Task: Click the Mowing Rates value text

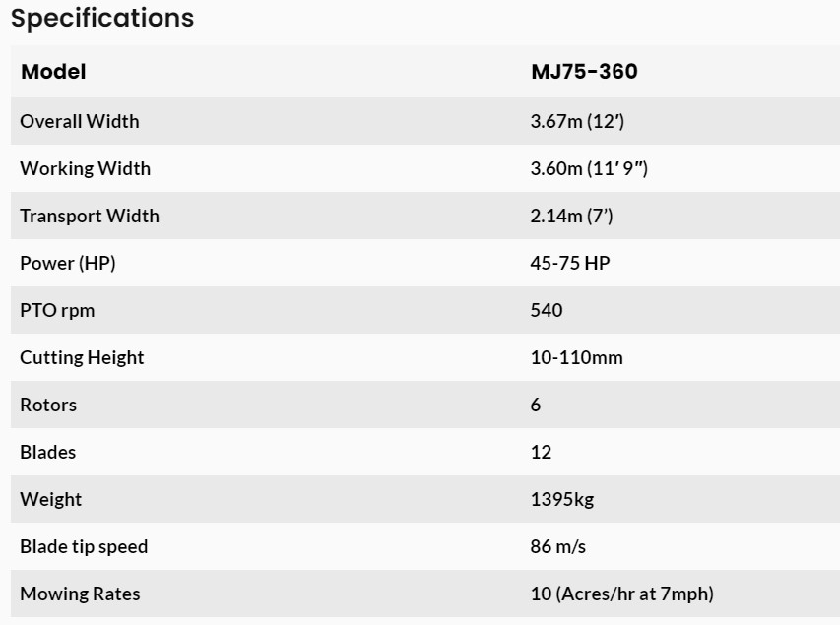Action: coord(621,594)
